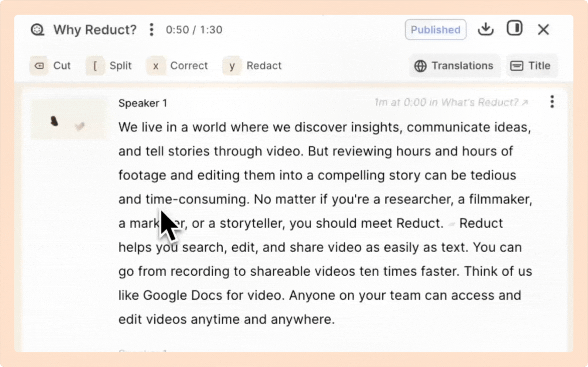
Task: Click the Title button
Action: (x=531, y=66)
